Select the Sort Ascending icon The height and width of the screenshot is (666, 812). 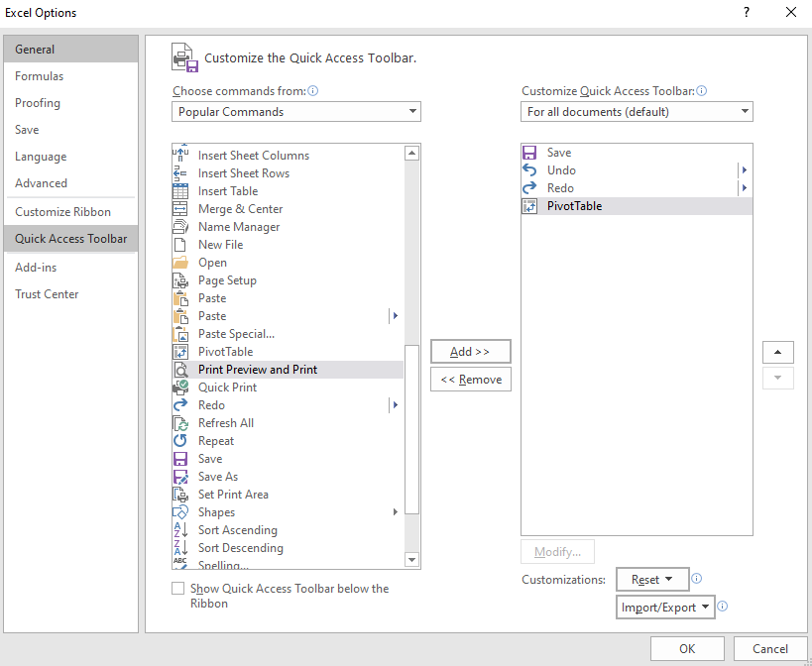tap(180, 530)
